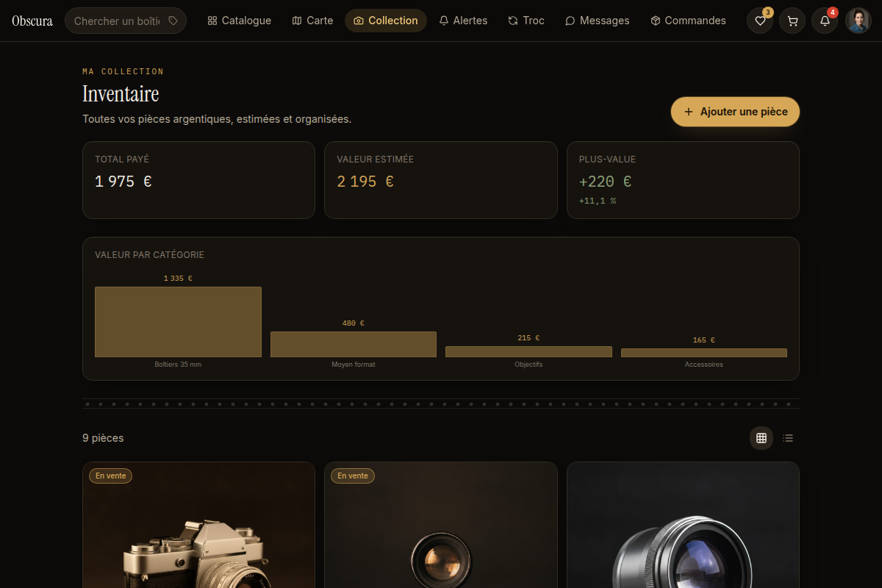This screenshot has width=882, height=588.
Task: Click the 'Total payé' card
Action: coord(198,180)
